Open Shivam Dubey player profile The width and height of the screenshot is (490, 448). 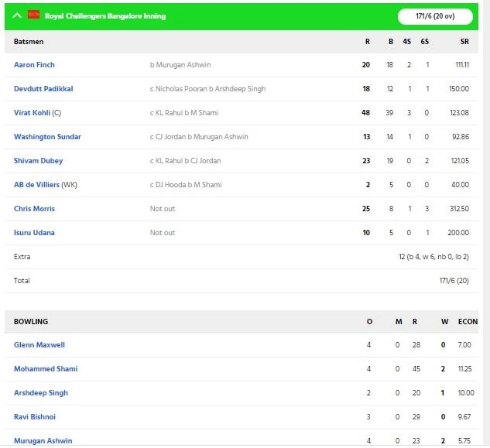pyautogui.click(x=38, y=161)
